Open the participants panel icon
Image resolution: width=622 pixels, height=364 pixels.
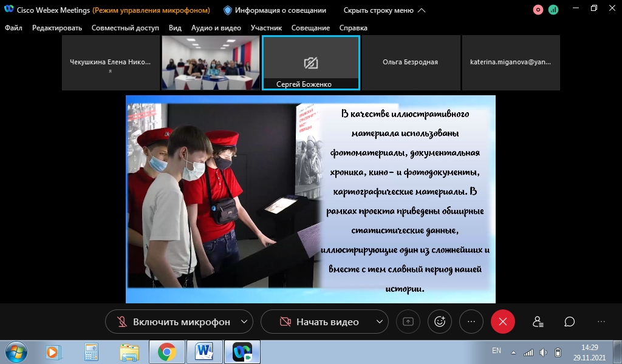tap(538, 322)
